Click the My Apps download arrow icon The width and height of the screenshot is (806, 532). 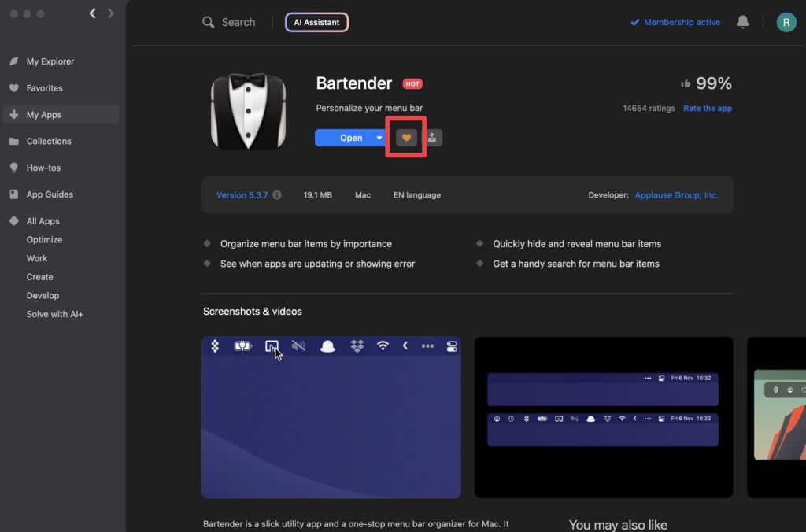tap(14, 114)
